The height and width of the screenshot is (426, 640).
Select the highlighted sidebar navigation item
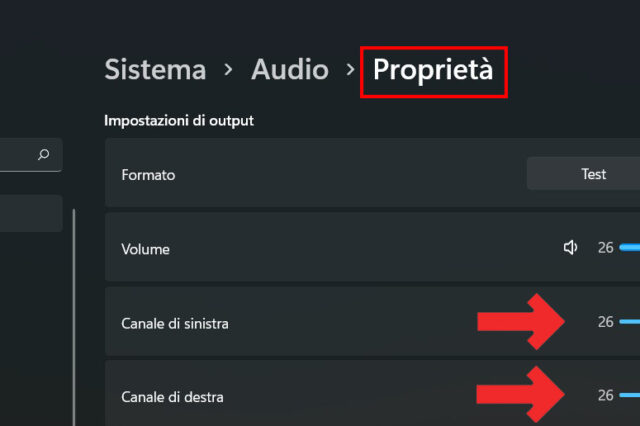tap(30, 213)
